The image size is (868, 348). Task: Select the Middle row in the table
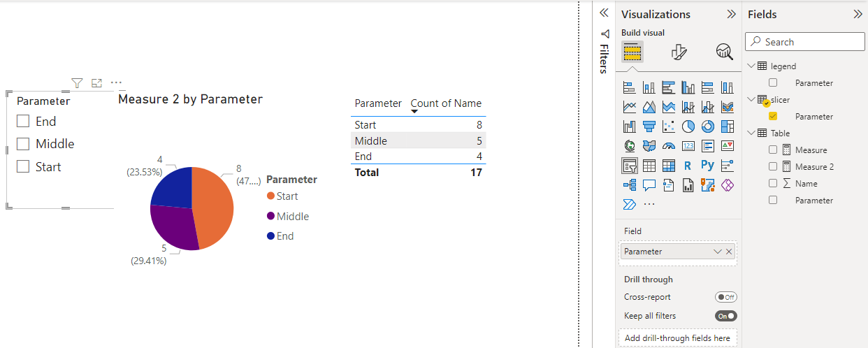click(x=418, y=140)
